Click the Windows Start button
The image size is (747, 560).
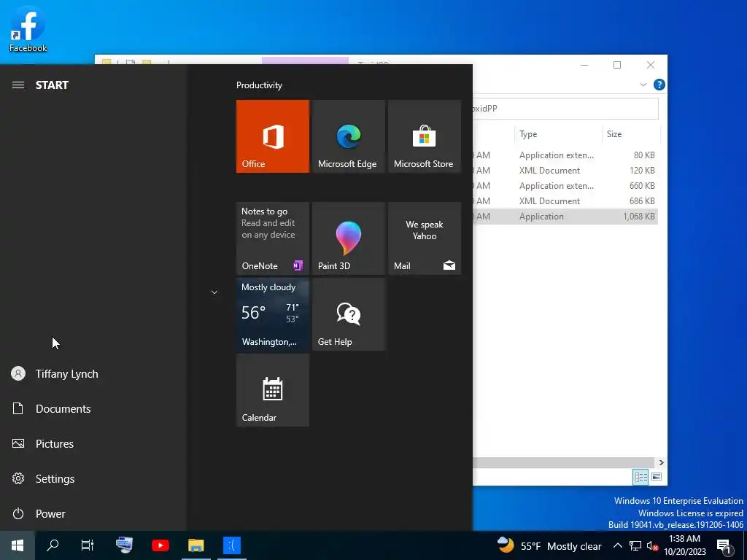point(18,545)
